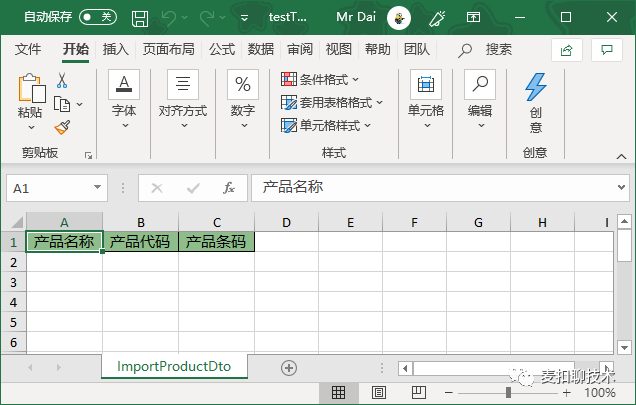This screenshot has height=405, width=636.
Task: Click the New Sheet plus icon
Action: click(289, 368)
